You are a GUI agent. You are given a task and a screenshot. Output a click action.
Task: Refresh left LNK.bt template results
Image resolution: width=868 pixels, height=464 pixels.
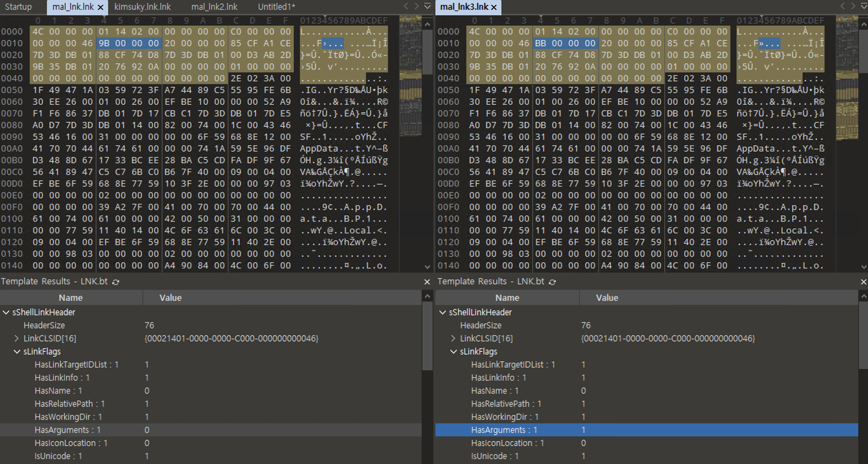[x=116, y=282]
